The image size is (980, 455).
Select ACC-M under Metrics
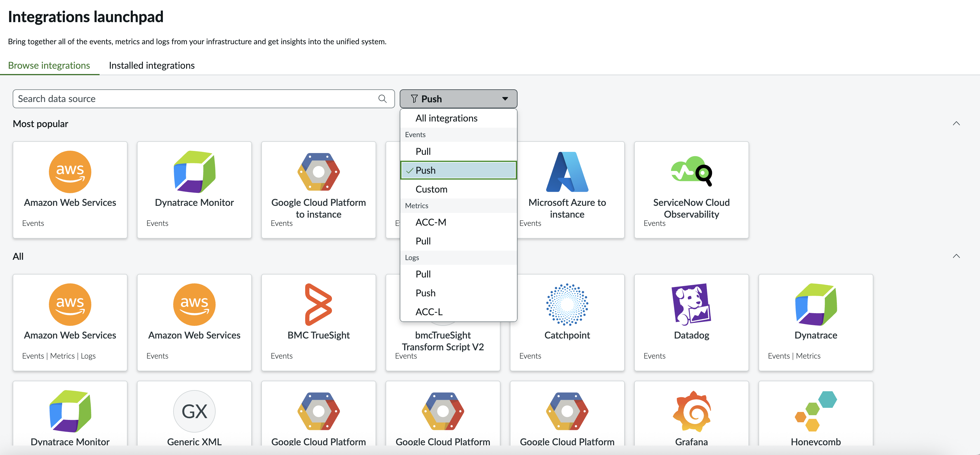[x=458, y=222]
